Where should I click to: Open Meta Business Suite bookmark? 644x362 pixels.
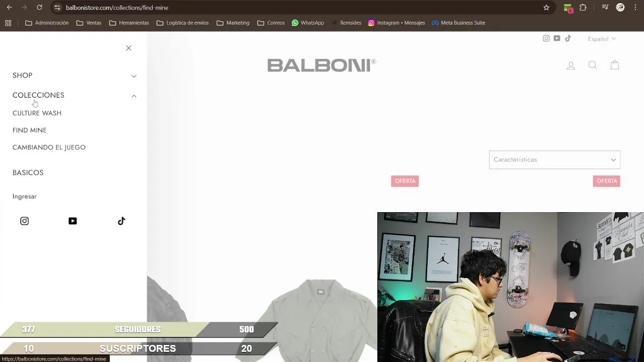tap(458, 23)
